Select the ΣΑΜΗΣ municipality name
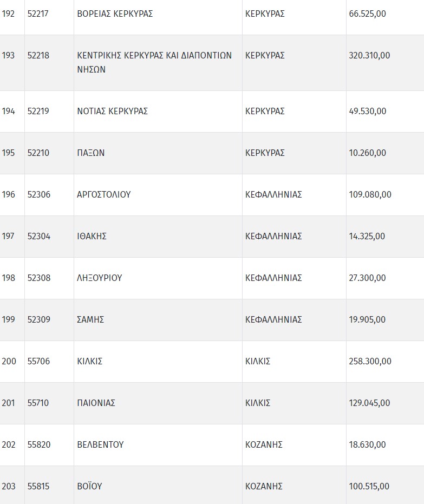This screenshot has height=504, width=424. tap(90, 319)
